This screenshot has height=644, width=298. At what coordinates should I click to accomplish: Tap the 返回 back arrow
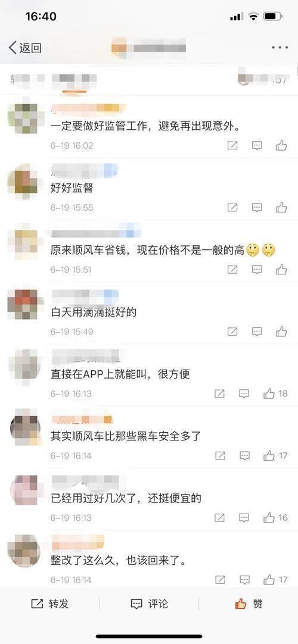click(24, 48)
